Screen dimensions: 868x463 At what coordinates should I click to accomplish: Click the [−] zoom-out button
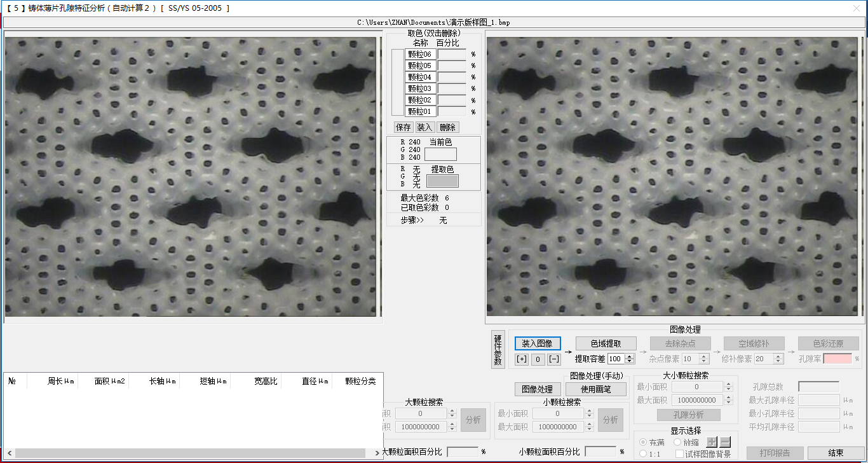coord(554,359)
